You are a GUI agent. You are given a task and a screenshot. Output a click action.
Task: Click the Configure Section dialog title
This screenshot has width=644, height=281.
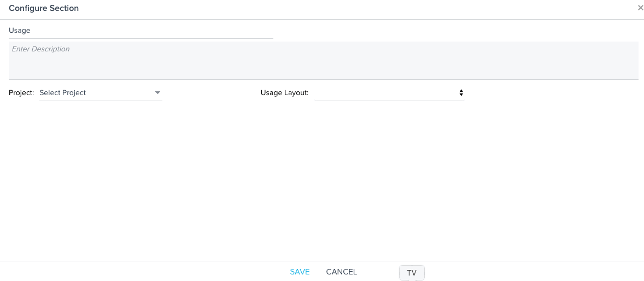[x=44, y=8]
